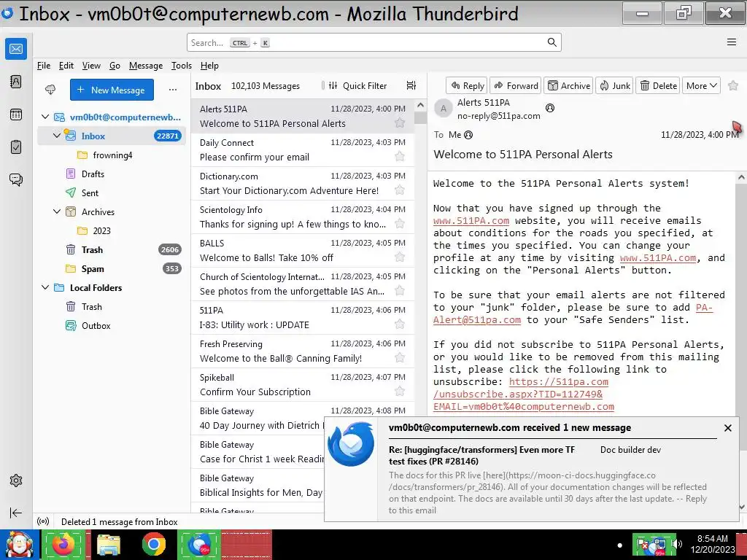The width and height of the screenshot is (747, 560).
Task: Star the Scientology Info message
Action: click(400, 223)
